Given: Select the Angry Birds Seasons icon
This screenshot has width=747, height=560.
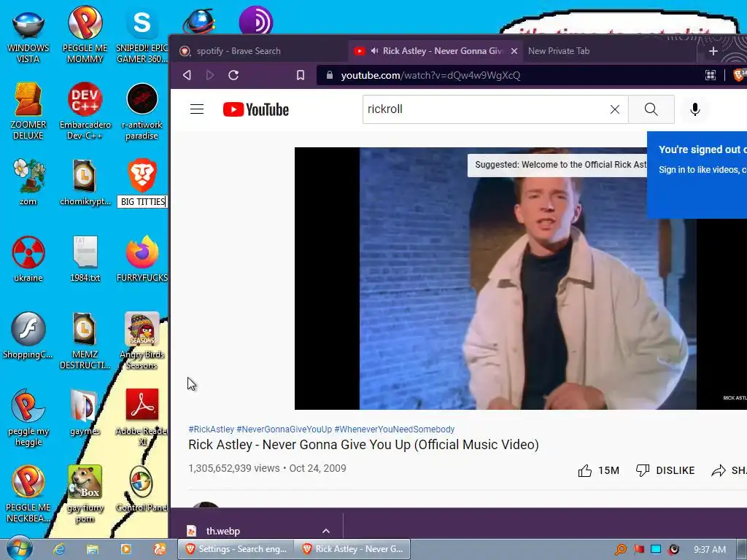Looking at the screenshot, I should click(142, 341).
